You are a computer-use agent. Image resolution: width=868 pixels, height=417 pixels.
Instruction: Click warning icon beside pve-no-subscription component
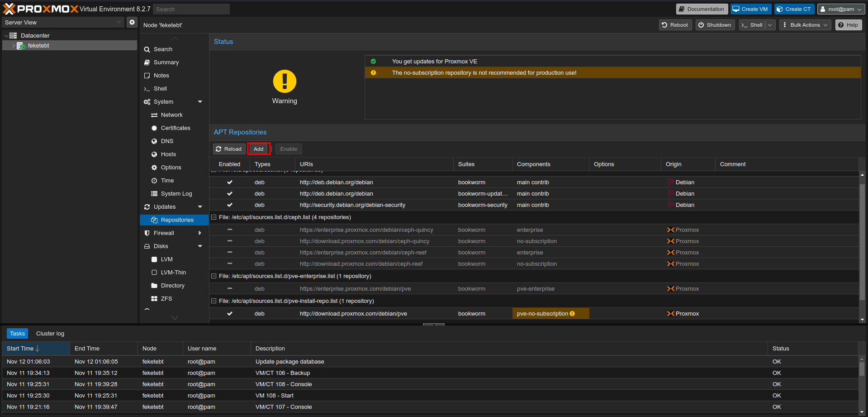tap(572, 314)
